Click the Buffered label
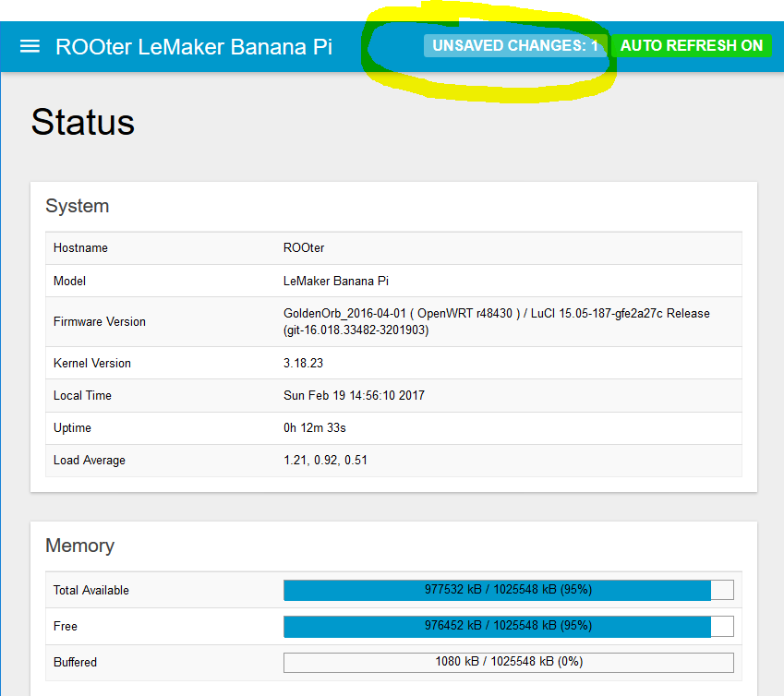This screenshot has height=696, width=784. point(75,663)
